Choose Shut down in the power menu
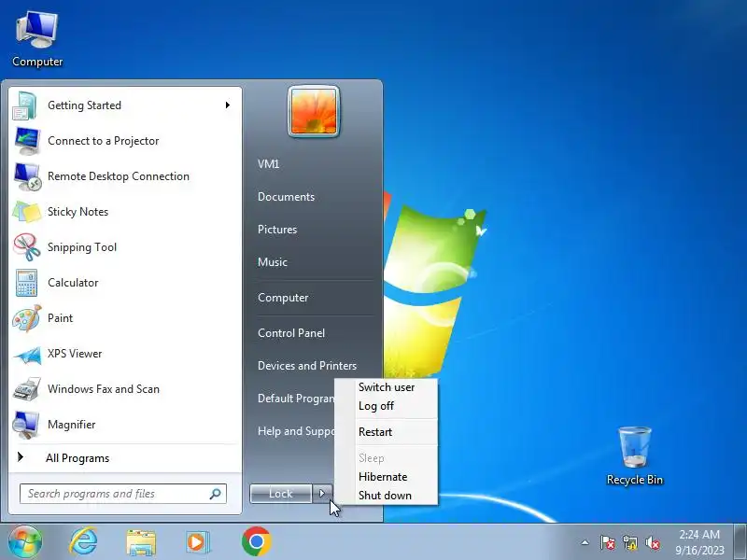The height and width of the screenshot is (560, 747). click(385, 496)
